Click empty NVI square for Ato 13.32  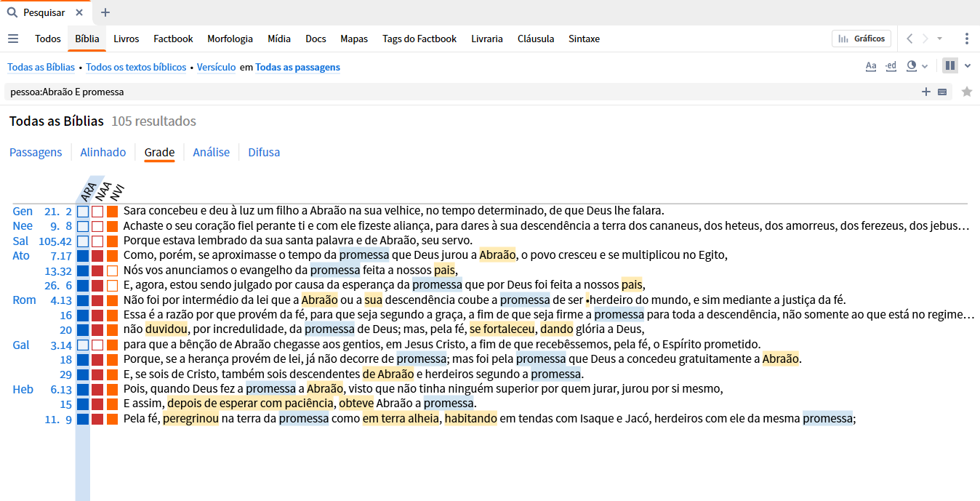112,270
